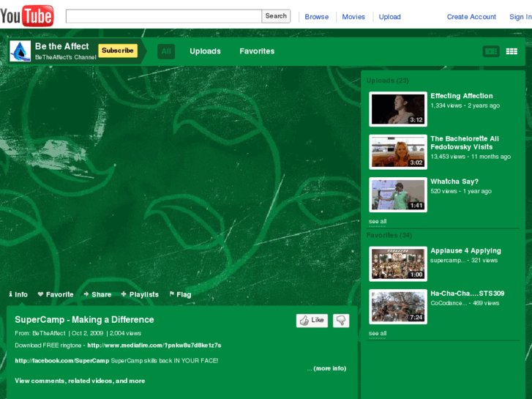Click the thumbs down dislike icon

pyautogui.click(x=341, y=320)
